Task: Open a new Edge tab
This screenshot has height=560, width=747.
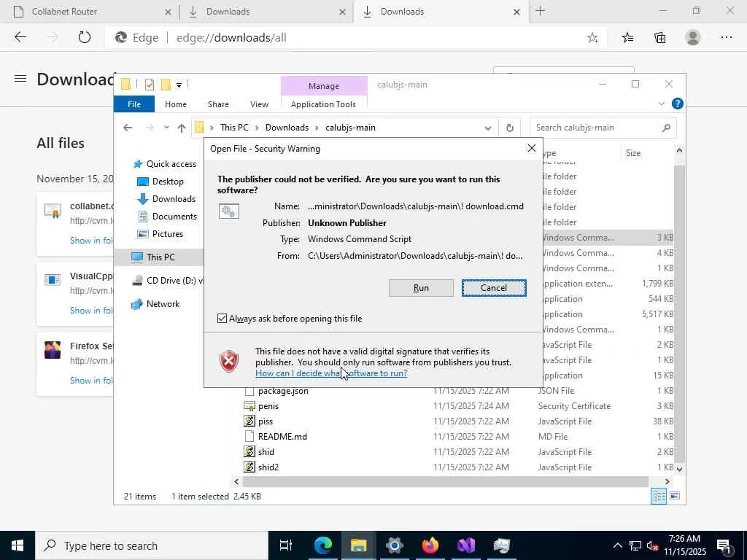Action: click(x=540, y=11)
